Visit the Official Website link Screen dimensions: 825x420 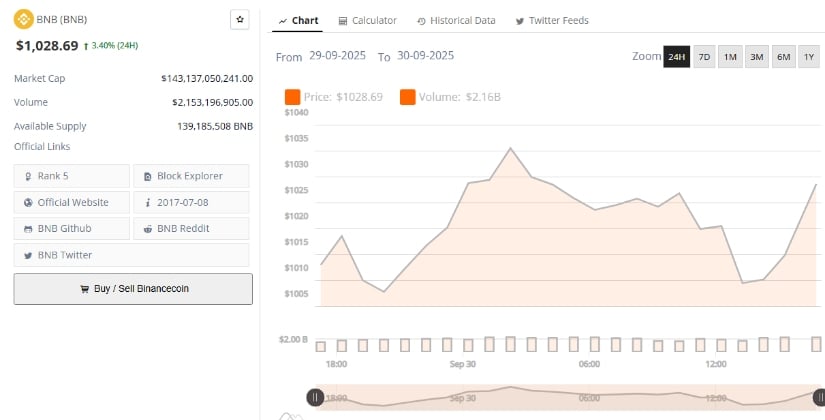(x=72, y=202)
